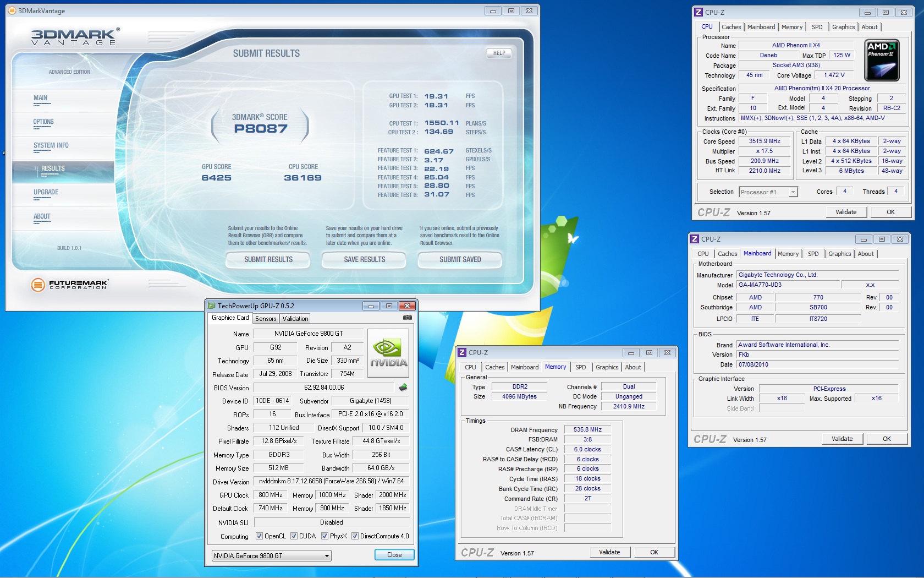Click the memory size value 4096 MBytes
Image resolution: width=924 pixels, height=578 pixels.
coord(519,396)
